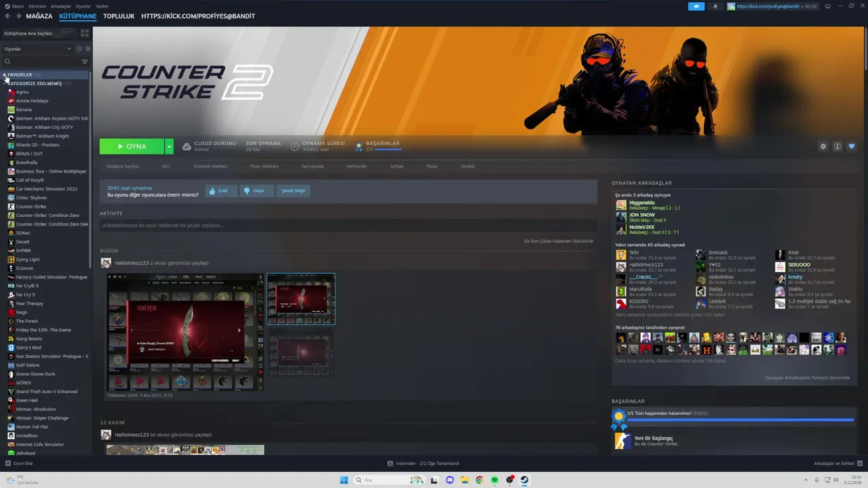Open Kütüphane Ana Sayfası button
The width and height of the screenshot is (868, 488).
point(39,33)
